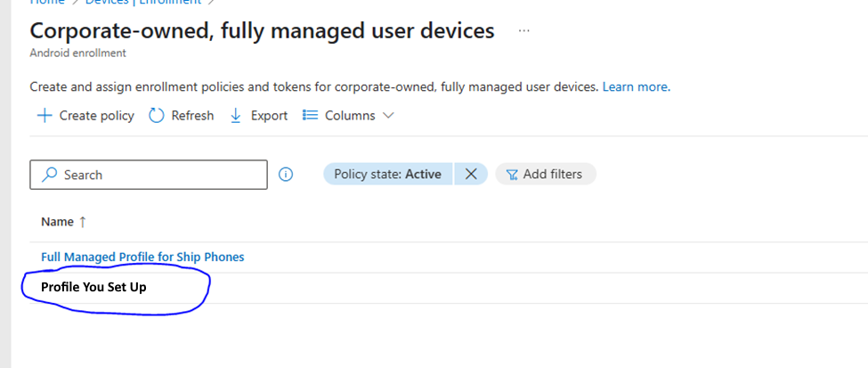Click the Name column header
The width and height of the screenshot is (868, 368).
[57, 222]
